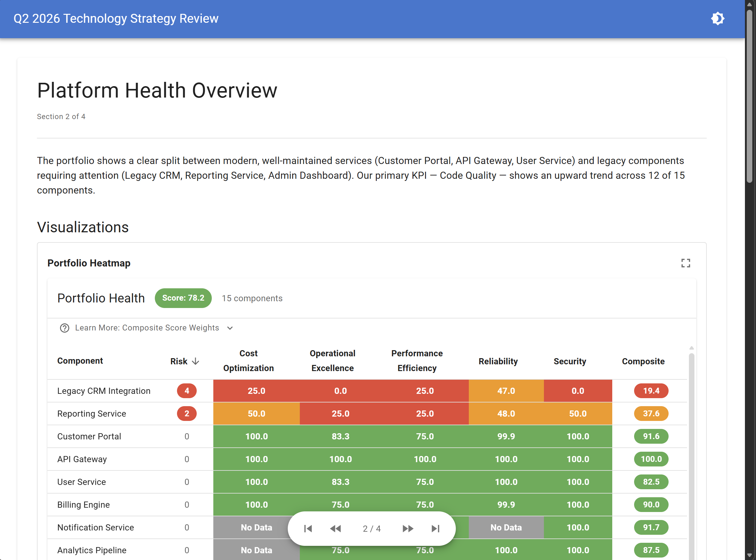This screenshot has height=560, width=756.
Task: Select the Billing Engine row name
Action: click(x=83, y=505)
